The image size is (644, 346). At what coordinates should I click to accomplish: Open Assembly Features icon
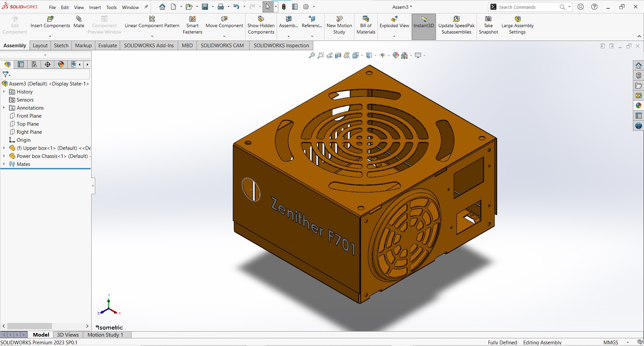click(x=288, y=22)
